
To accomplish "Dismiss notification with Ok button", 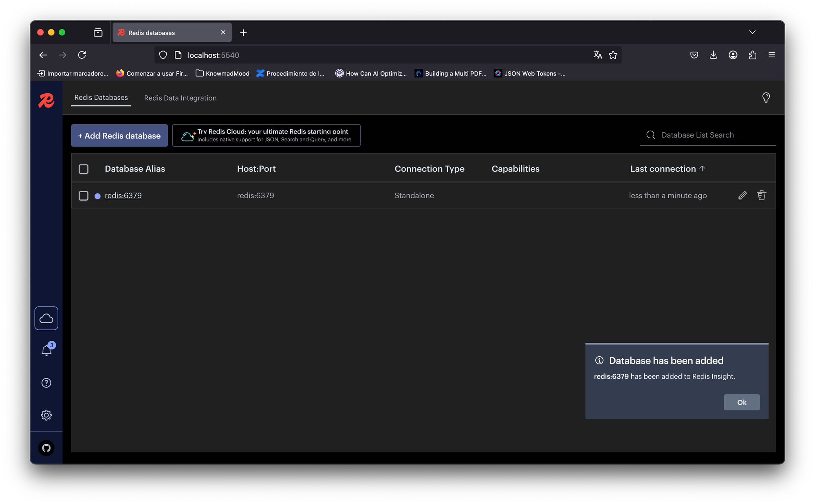I will (x=741, y=402).
